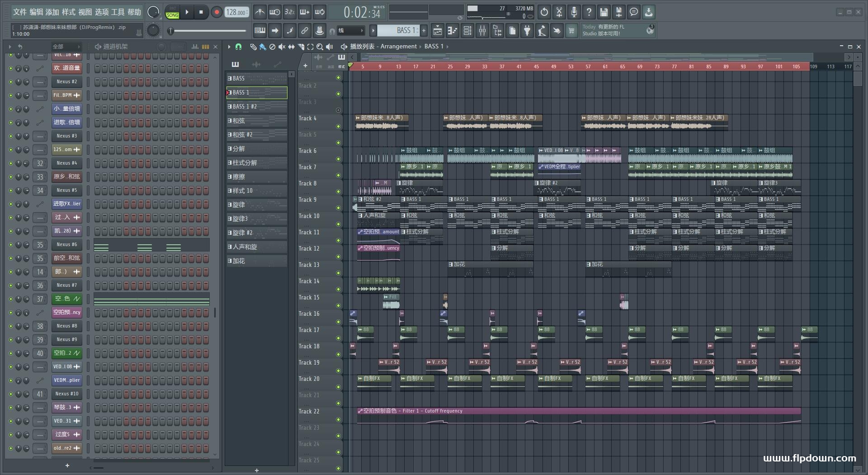This screenshot has width=868, height=475.
Task: Open the playlist window icon
Action: click(x=438, y=31)
